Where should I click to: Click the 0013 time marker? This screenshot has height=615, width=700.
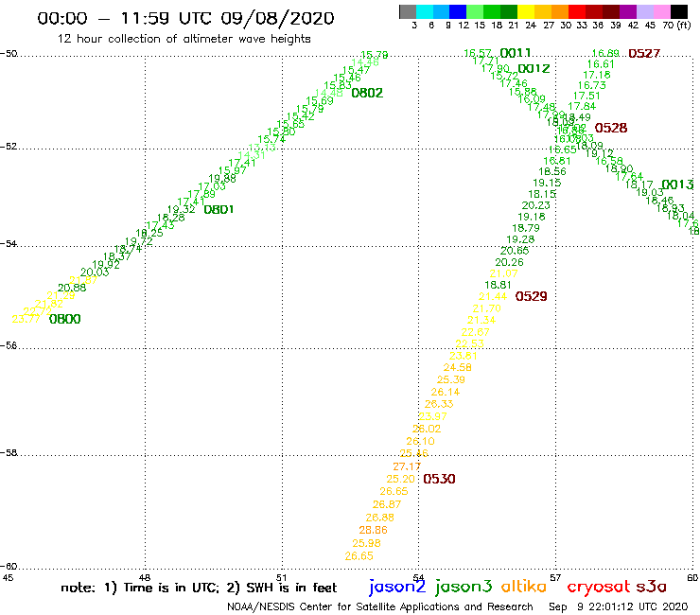pyautogui.click(x=677, y=184)
